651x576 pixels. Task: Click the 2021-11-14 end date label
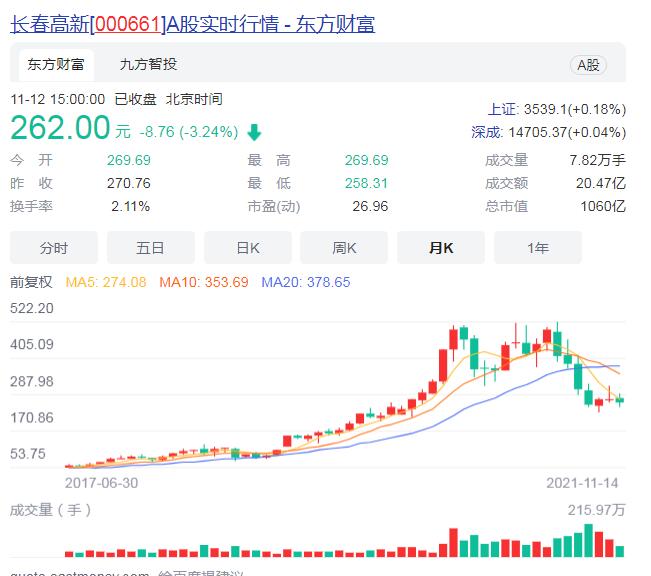pos(582,483)
